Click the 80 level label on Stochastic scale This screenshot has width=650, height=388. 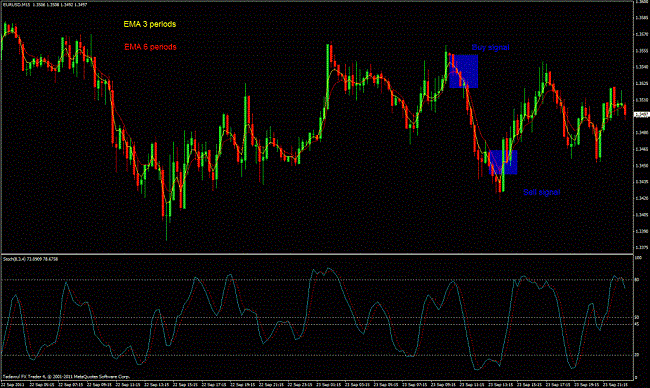pos(636,280)
